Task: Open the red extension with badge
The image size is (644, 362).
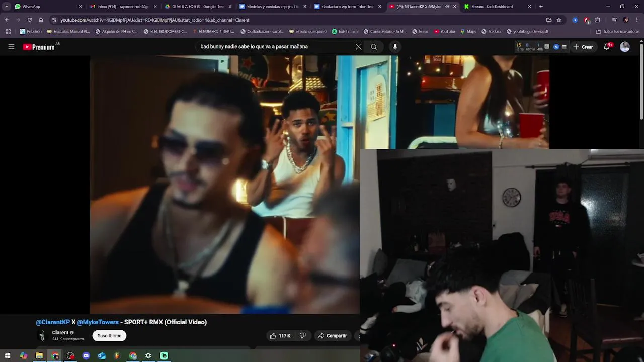Action: (587, 20)
